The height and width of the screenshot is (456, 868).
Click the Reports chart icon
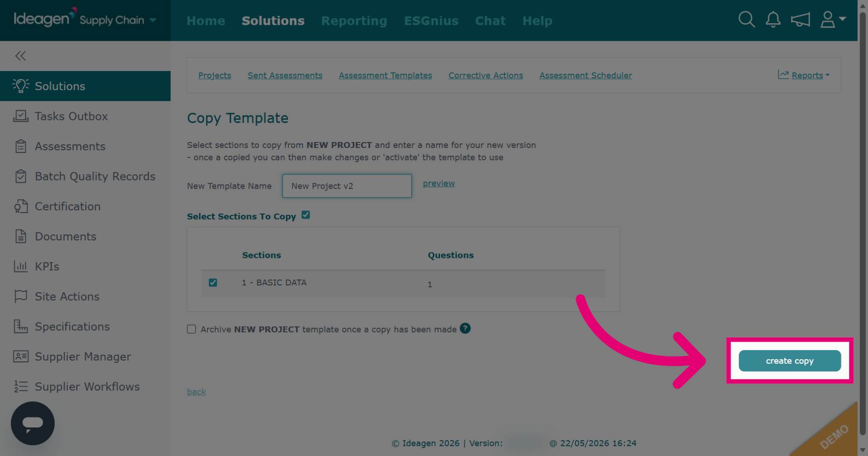[x=783, y=75]
